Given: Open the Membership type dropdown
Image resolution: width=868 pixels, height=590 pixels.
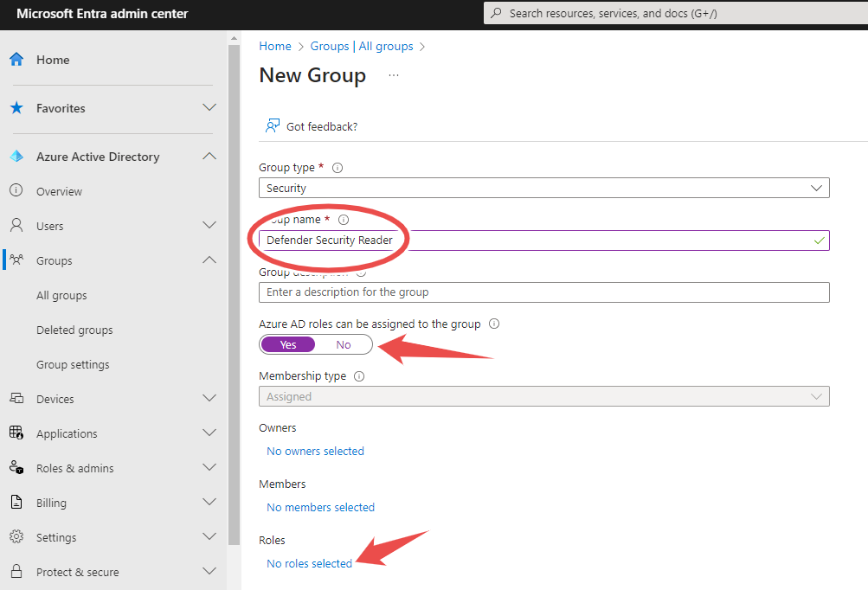Looking at the screenshot, I should tap(544, 396).
